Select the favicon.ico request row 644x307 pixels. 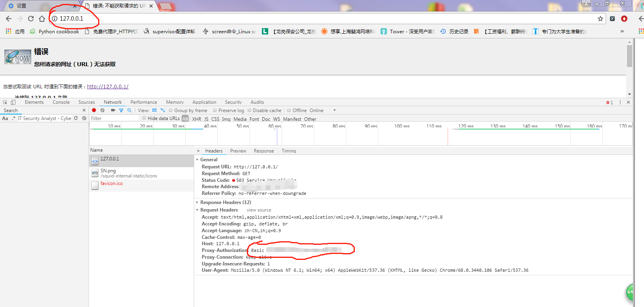coord(141,185)
